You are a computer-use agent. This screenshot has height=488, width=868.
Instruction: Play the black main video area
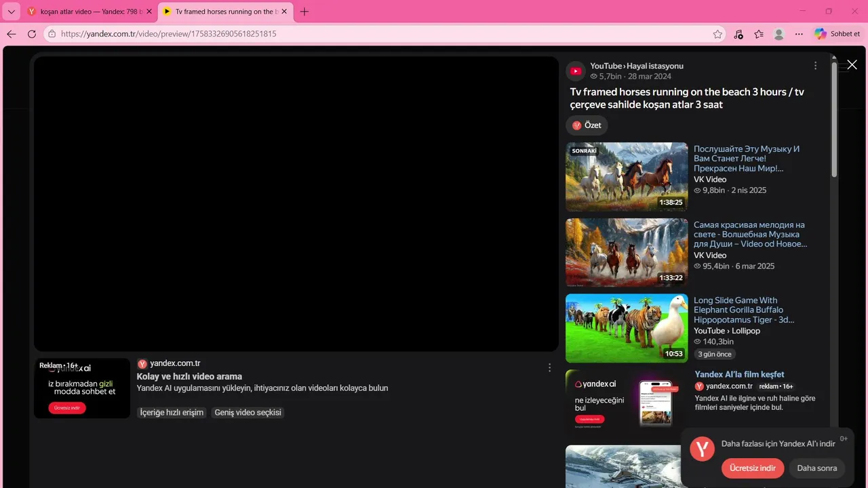click(296, 203)
